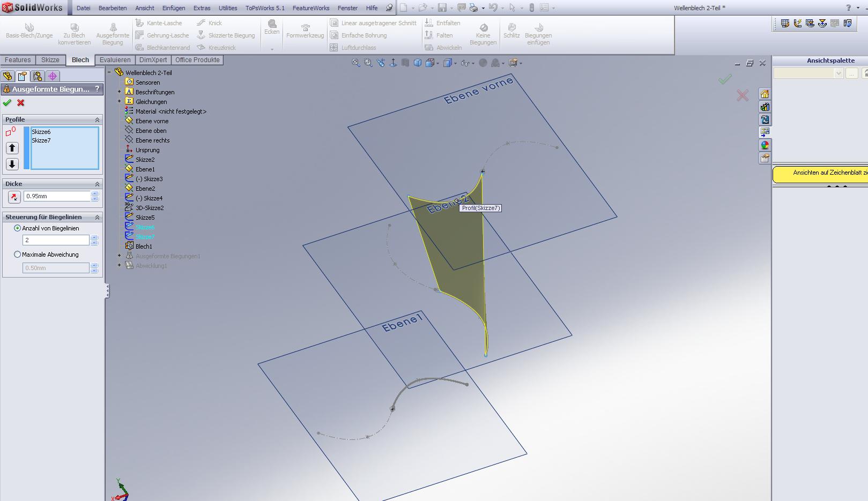The height and width of the screenshot is (501, 868).
Task: Select the Anzahl von Biegelinien radio button
Action: tap(18, 228)
